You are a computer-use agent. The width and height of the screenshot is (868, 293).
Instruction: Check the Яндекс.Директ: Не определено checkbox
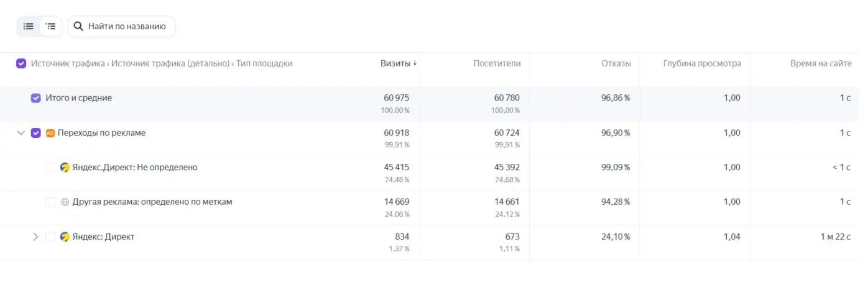click(50, 168)
